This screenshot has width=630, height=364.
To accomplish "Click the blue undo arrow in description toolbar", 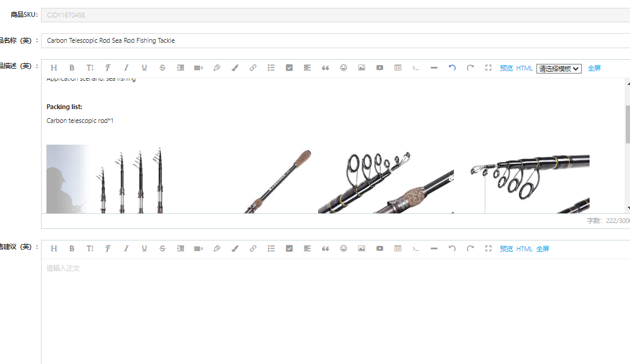I will [x=452, y=68].
